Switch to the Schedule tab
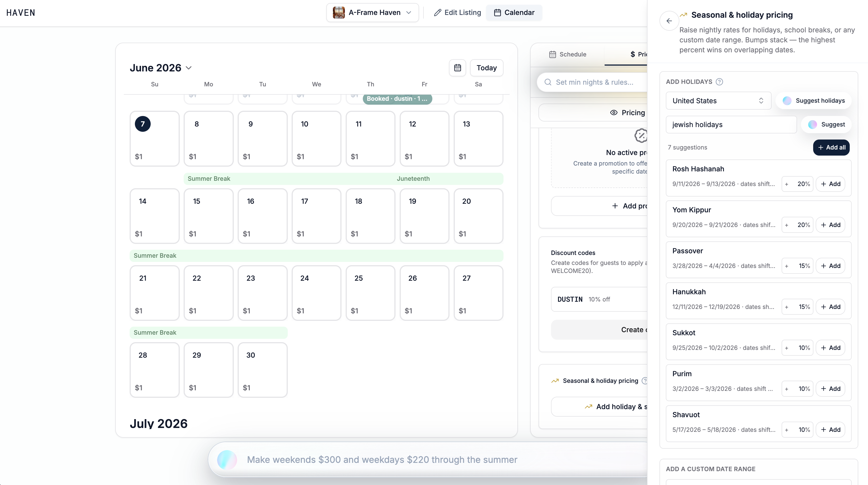The image size is (868, 485). tap(568, 54)
